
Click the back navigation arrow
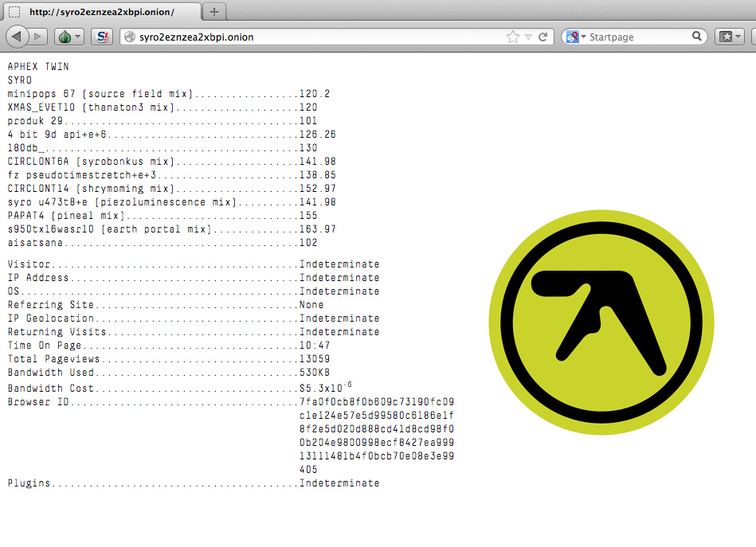16,37
